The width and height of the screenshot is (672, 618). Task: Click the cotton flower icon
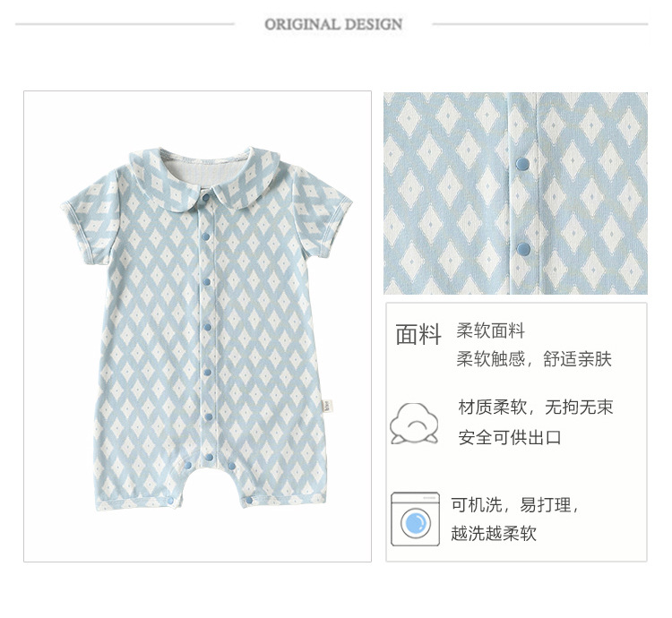coord(414,424)
